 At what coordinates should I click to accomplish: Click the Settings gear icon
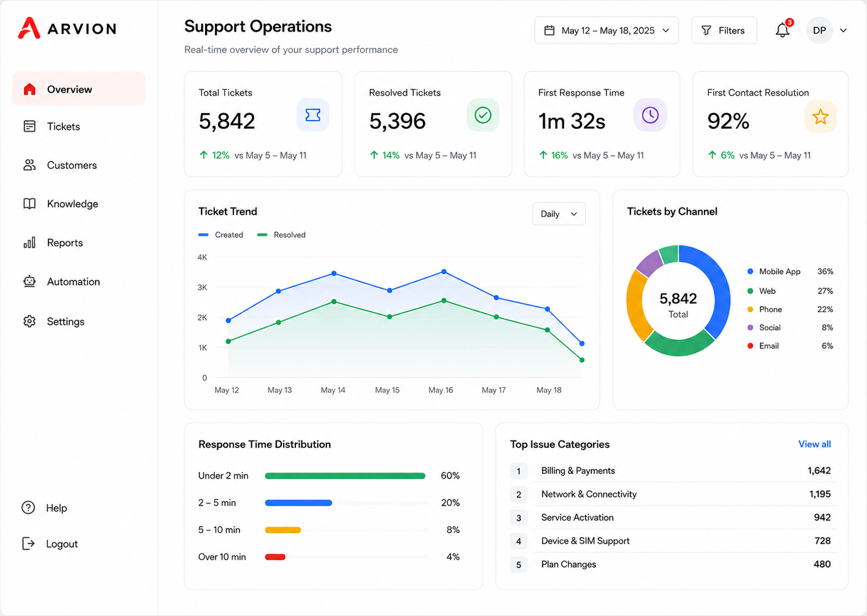pos(30,321)
